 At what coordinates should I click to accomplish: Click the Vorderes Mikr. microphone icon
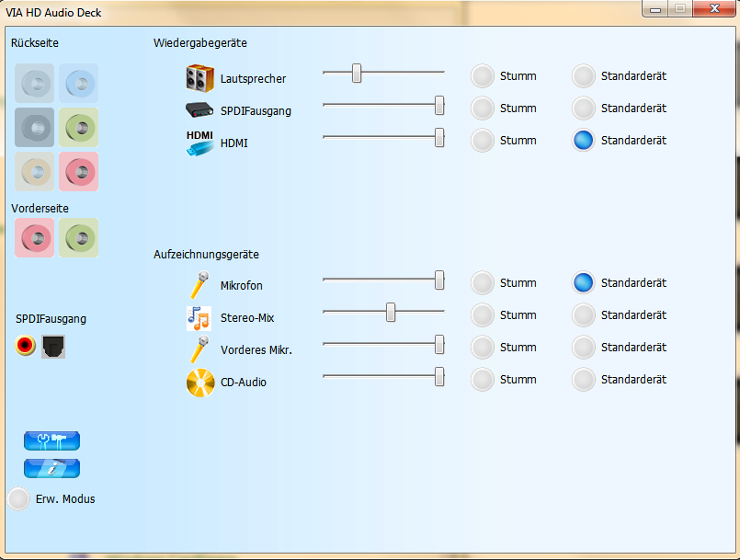[x=199, y=349]
